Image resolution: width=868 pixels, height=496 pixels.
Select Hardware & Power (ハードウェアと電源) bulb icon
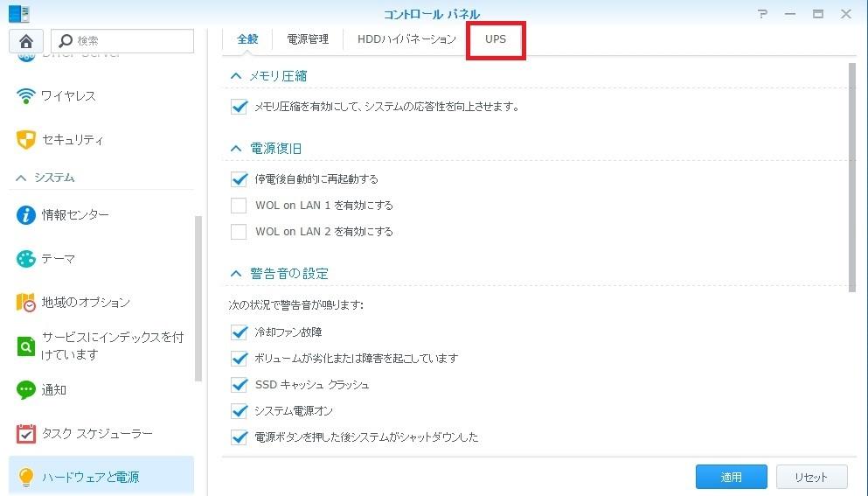[26, 477]
